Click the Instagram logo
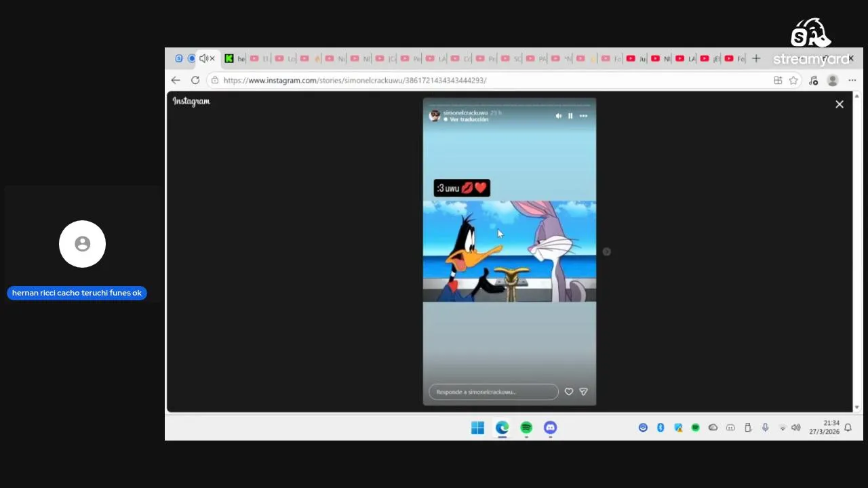Viewport: 868px width, 488px height. coord(191,101)
